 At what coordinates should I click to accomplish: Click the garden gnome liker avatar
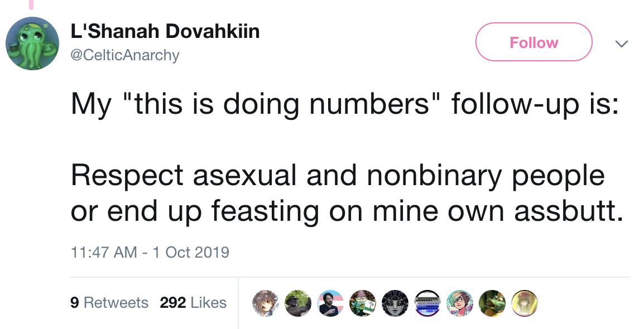(x=363, y=303)
